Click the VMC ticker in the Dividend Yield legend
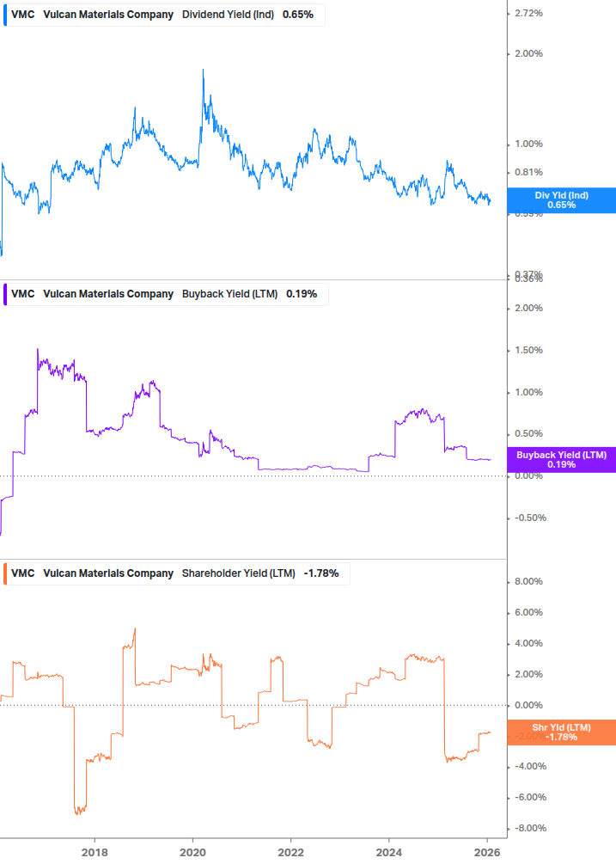Screen dimensions: 616x864 click(x=22, y=15)
